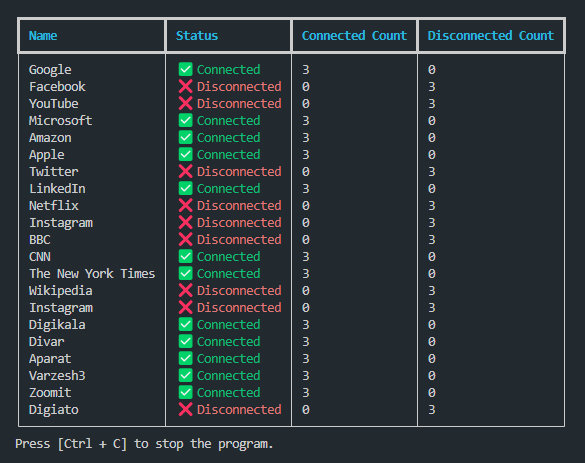The image size is (585, 463).
Task: Select the CNN name cell
Action: click(40, 257)
